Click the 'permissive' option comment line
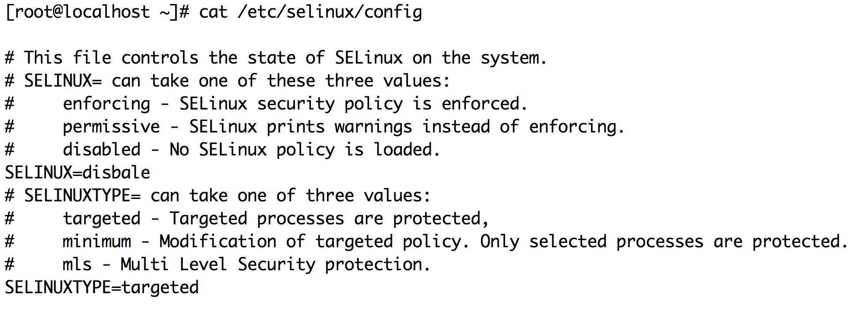Screen dimensions: 868x325 pos(315,126)
